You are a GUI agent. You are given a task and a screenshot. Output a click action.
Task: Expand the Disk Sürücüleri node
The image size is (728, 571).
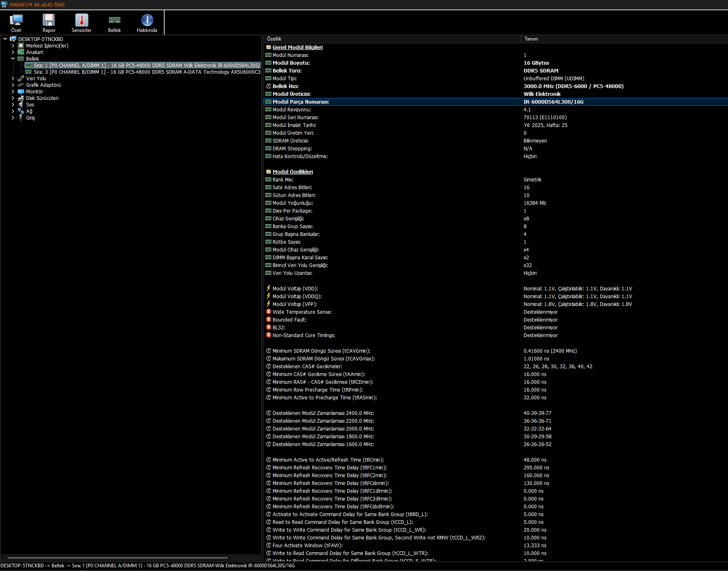click(x=13, y=98)
